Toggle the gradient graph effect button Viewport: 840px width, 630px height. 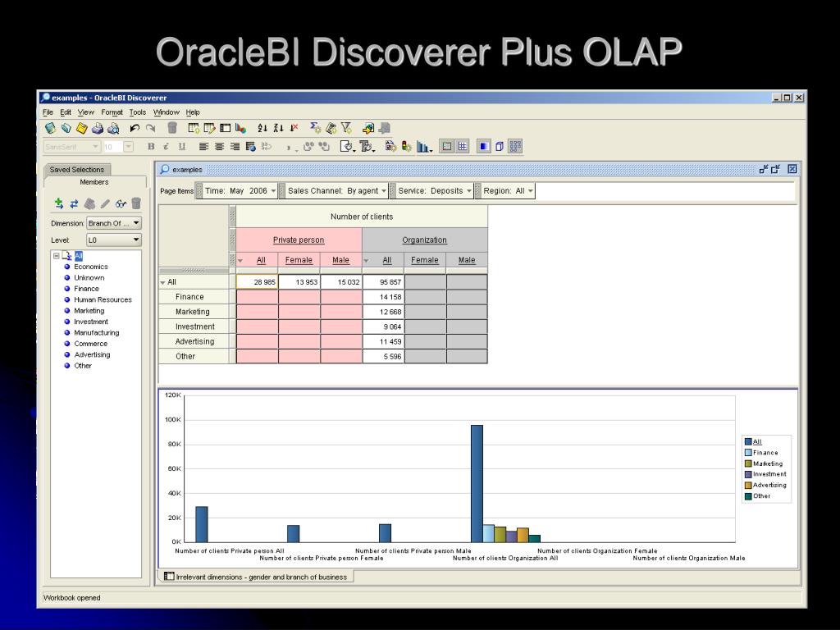point(484,146)
